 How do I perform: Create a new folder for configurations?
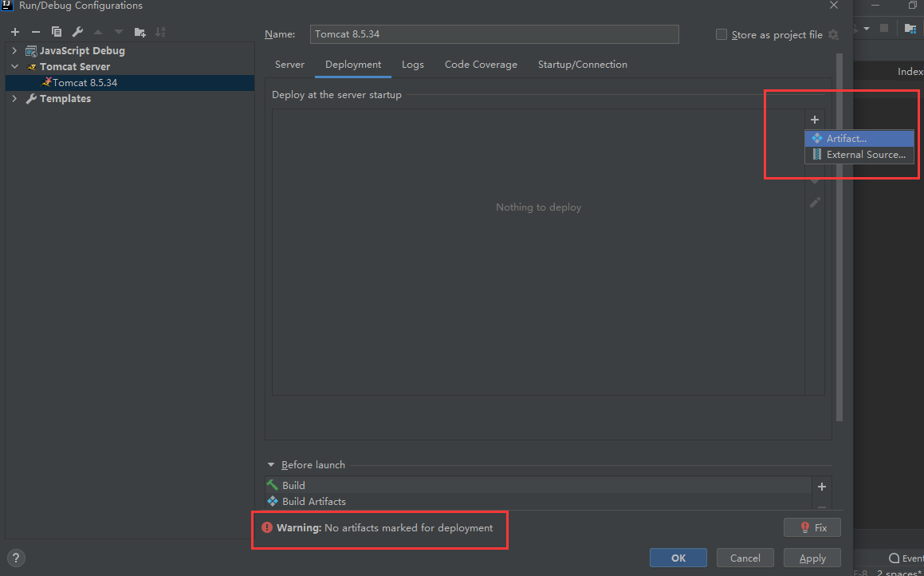pyautogui.click(x=140, y=32)
